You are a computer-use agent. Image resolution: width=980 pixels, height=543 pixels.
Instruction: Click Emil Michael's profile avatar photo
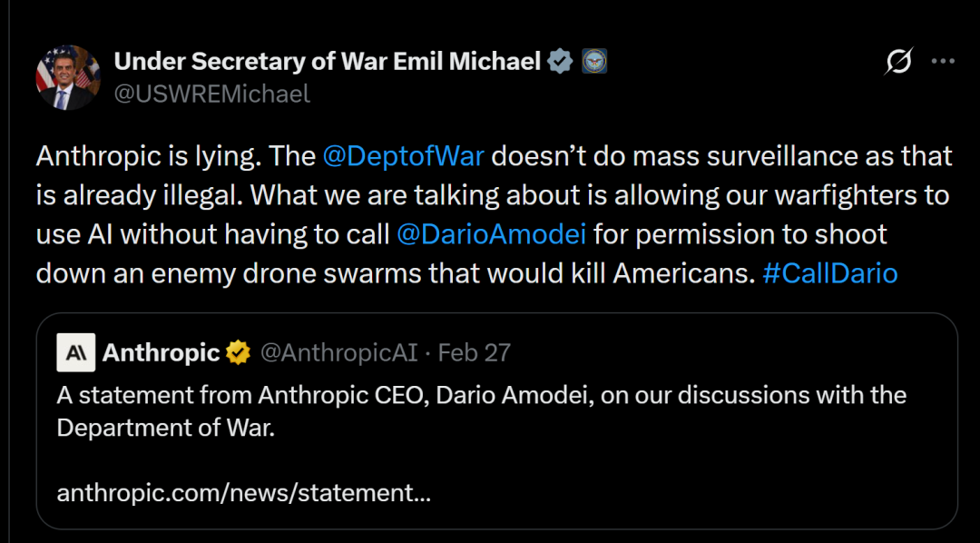click(68, 77)
